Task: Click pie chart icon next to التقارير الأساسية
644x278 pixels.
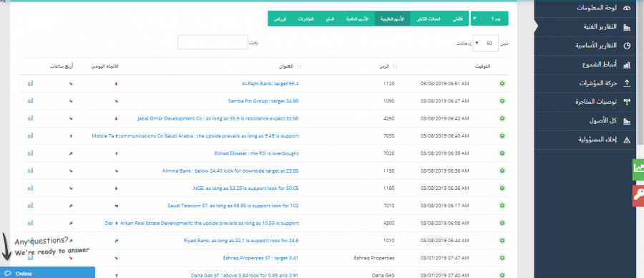Action: 627,46
